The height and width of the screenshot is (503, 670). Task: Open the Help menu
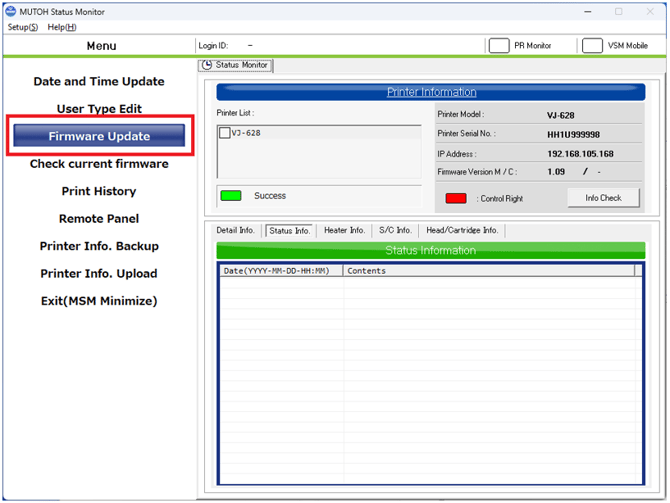61,27
